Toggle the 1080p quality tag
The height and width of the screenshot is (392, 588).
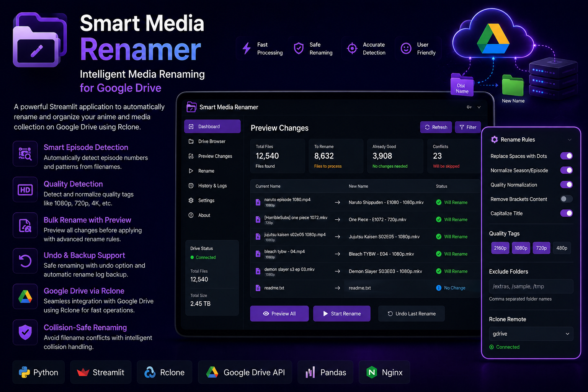[x=521, y=248]
